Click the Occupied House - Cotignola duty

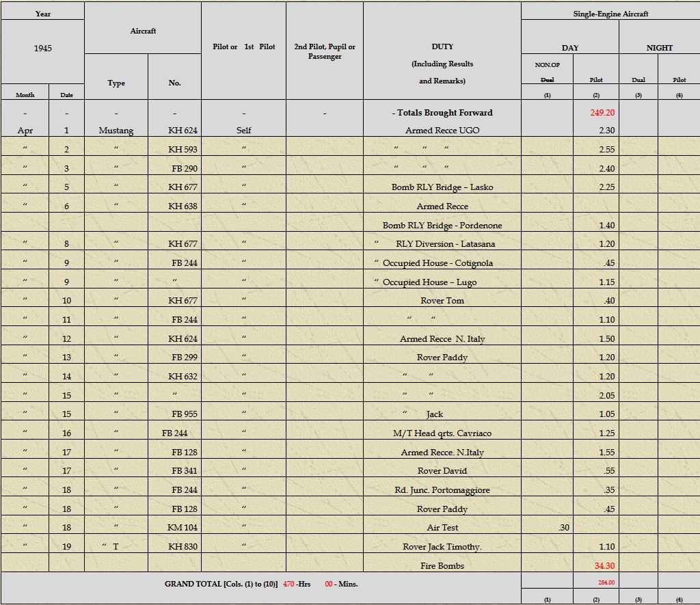pos(437,263)
